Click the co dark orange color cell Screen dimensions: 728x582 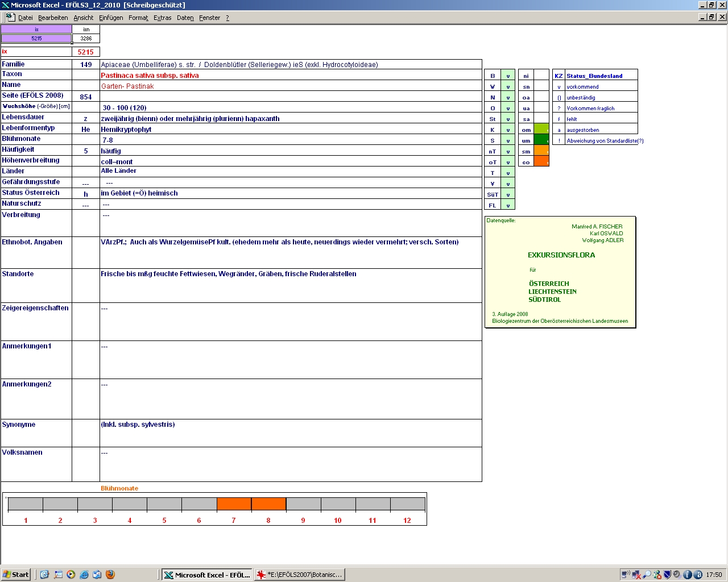(541, 162)
